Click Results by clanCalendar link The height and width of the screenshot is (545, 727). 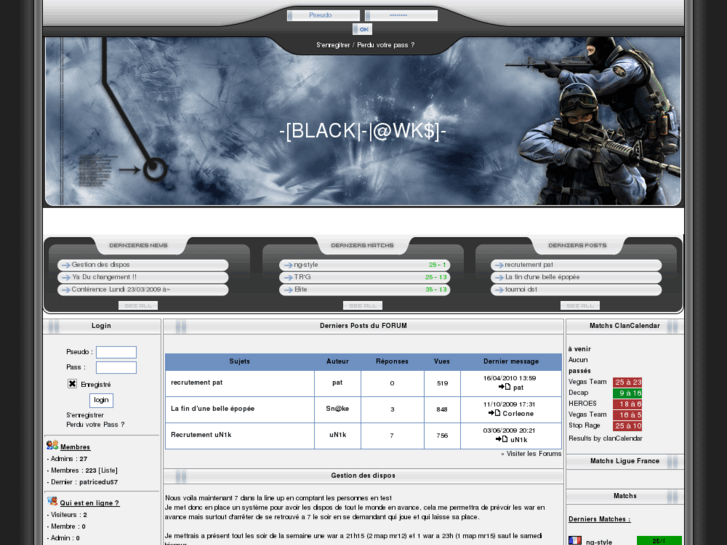pos(605,438)
